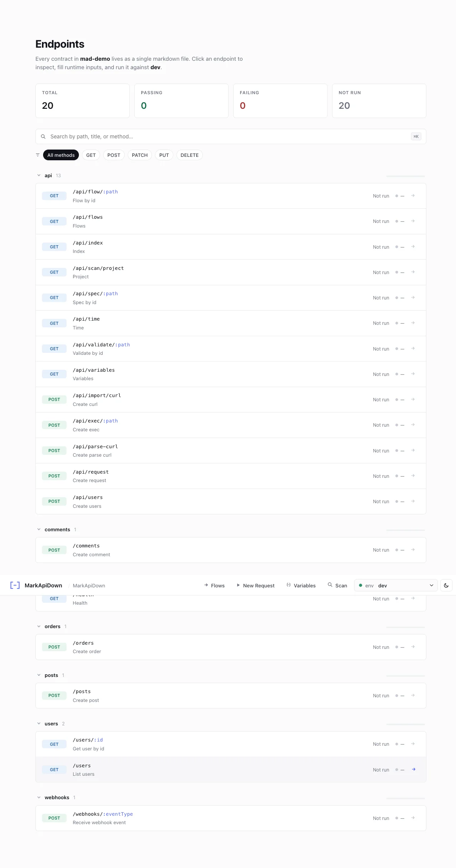Screen dimensions: 456x868
Task: Click the arrow icon on /webhooks/:eventType row
Action: point(413,818)
